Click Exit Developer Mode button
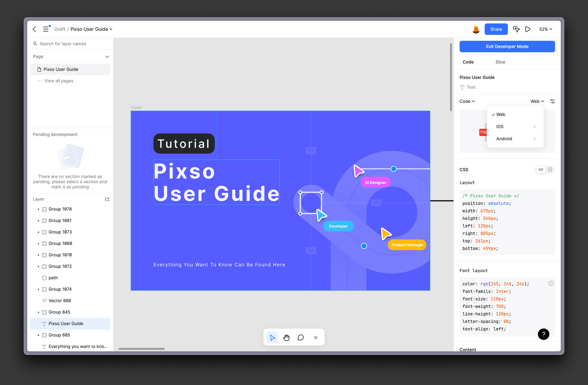588x385 pixels. point(507,46)
